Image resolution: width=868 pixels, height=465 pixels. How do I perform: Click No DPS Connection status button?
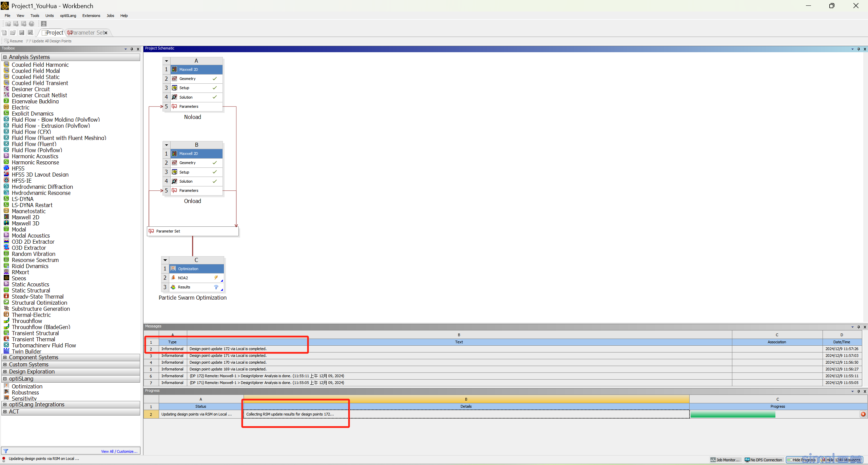[764, 460]
